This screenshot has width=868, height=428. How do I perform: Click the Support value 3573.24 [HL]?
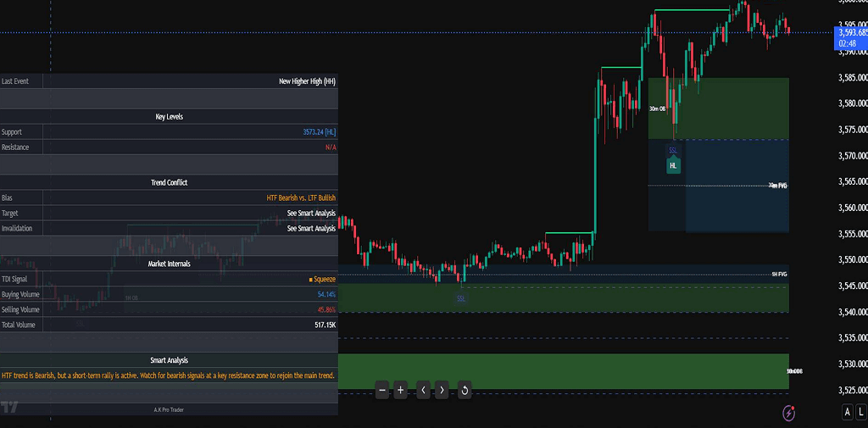click(319, 132)
